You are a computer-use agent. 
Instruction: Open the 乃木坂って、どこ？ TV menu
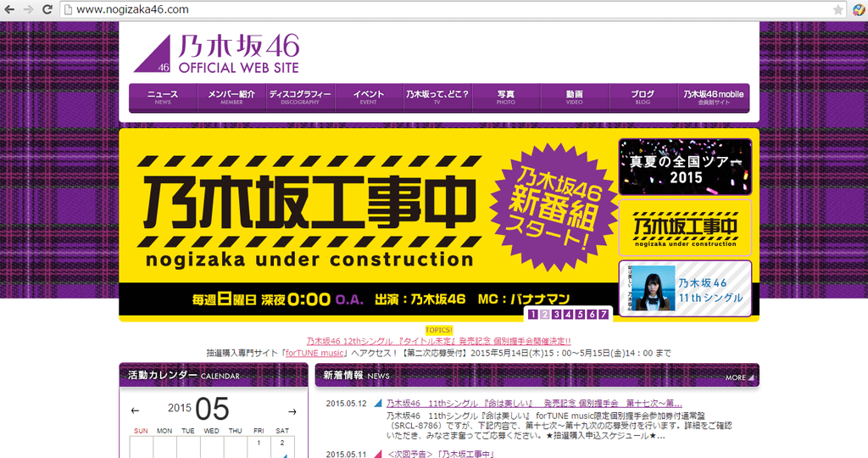[438, 98]
